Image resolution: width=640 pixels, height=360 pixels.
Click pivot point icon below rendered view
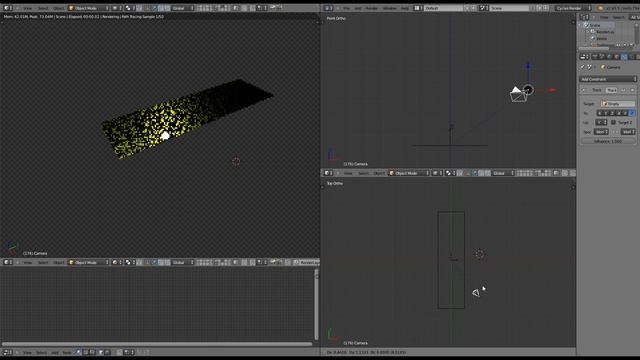coord(130,262)
